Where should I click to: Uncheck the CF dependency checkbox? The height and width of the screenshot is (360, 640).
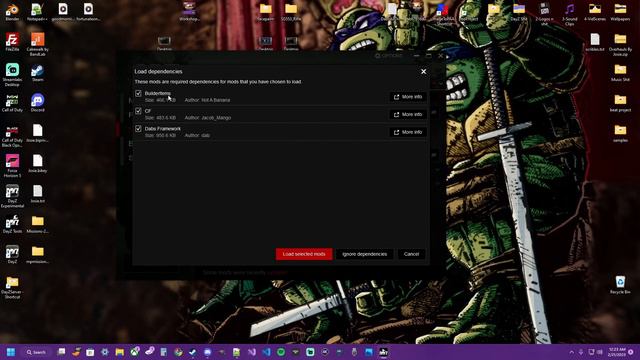point(138,111)
